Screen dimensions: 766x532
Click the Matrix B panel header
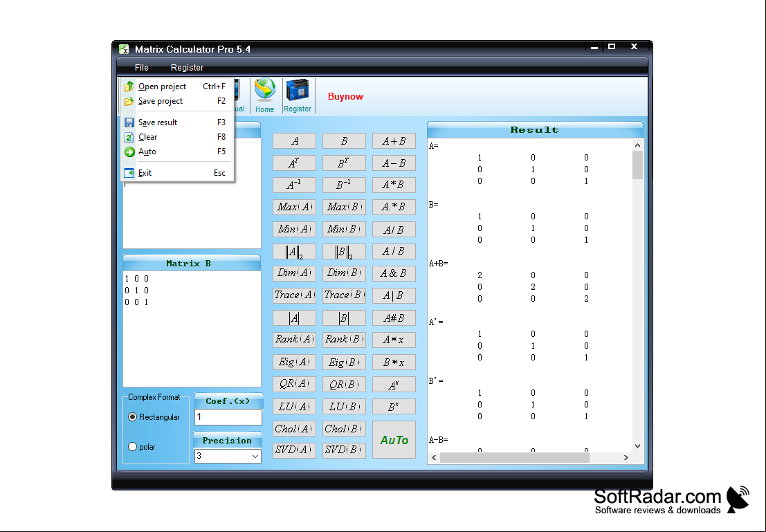pyautogui.click(x=192, y=263)
